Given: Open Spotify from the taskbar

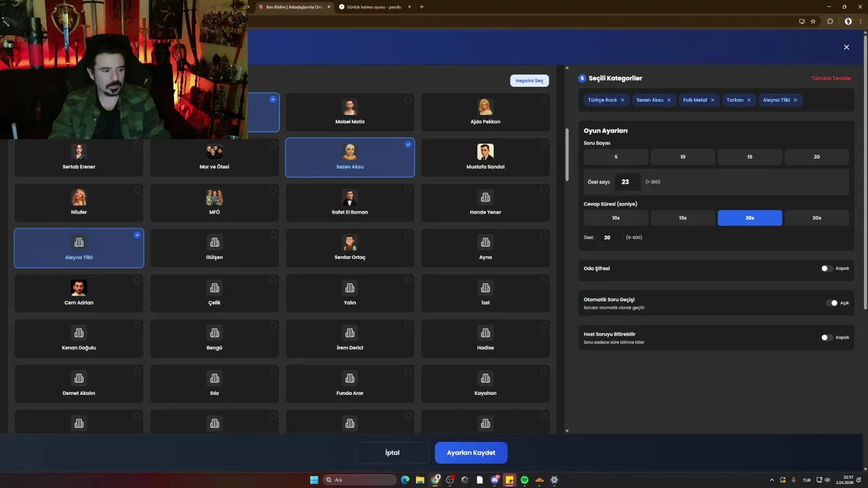Looking at the screenshot, I should coord(524,480).
